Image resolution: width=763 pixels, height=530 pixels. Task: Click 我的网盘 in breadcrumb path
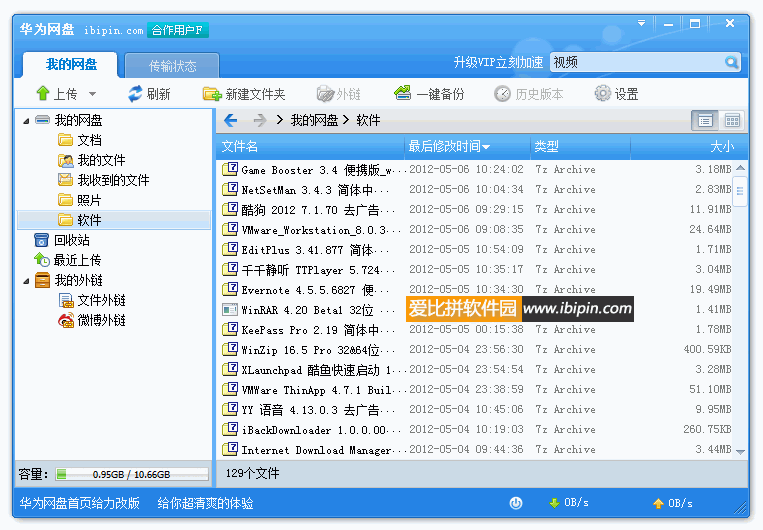click(314, 120)
